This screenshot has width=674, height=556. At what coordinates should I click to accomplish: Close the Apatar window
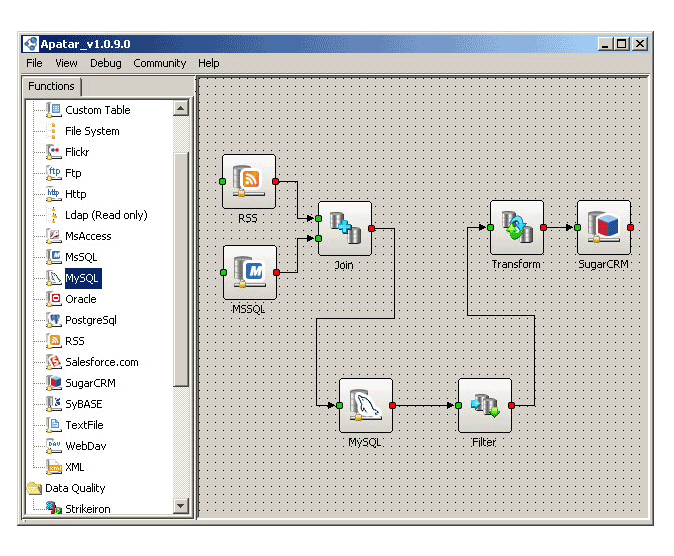(x=640, y=44)
